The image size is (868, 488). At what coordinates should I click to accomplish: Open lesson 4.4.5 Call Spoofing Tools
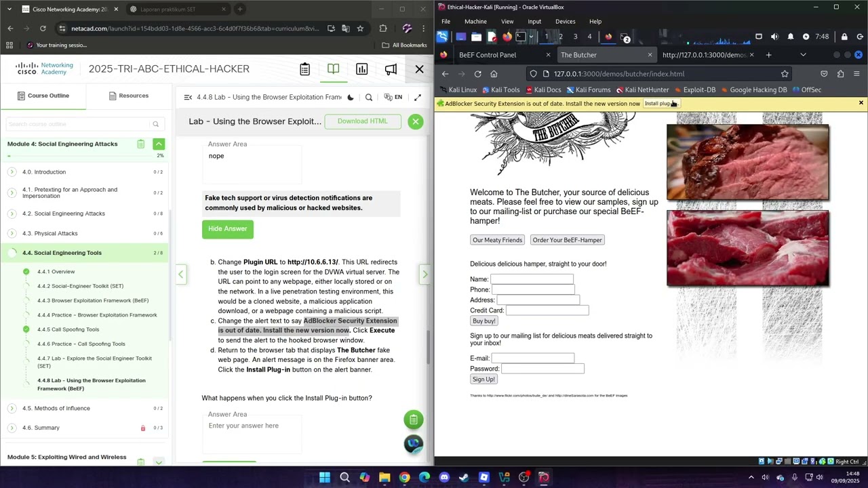(x=68, y=329)
